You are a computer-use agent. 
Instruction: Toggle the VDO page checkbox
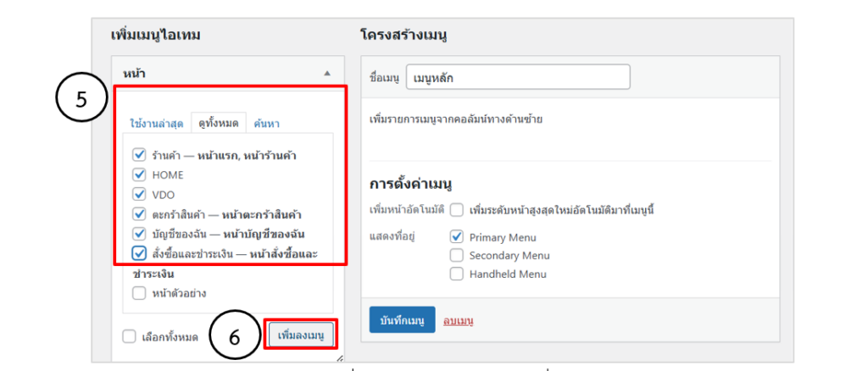(139, 194)
